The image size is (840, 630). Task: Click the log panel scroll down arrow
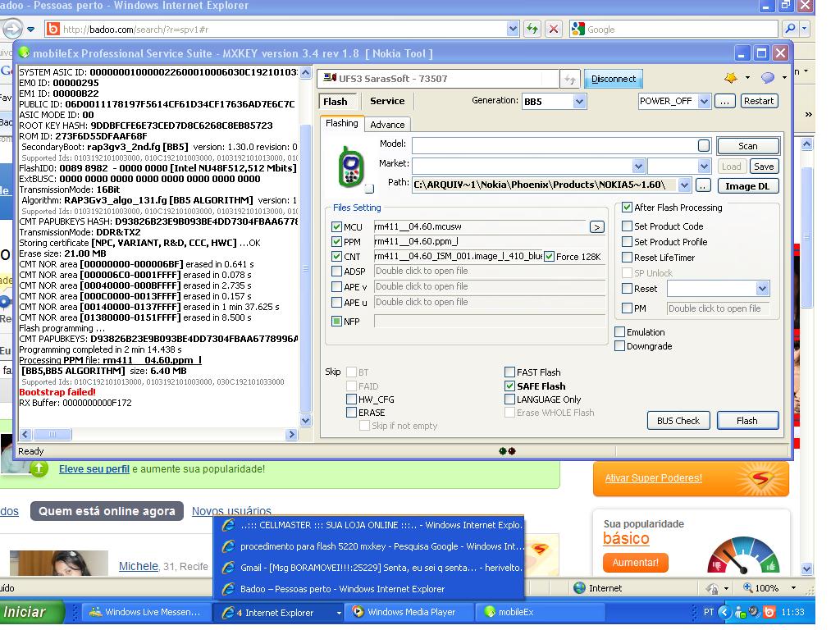pos(305,421)
